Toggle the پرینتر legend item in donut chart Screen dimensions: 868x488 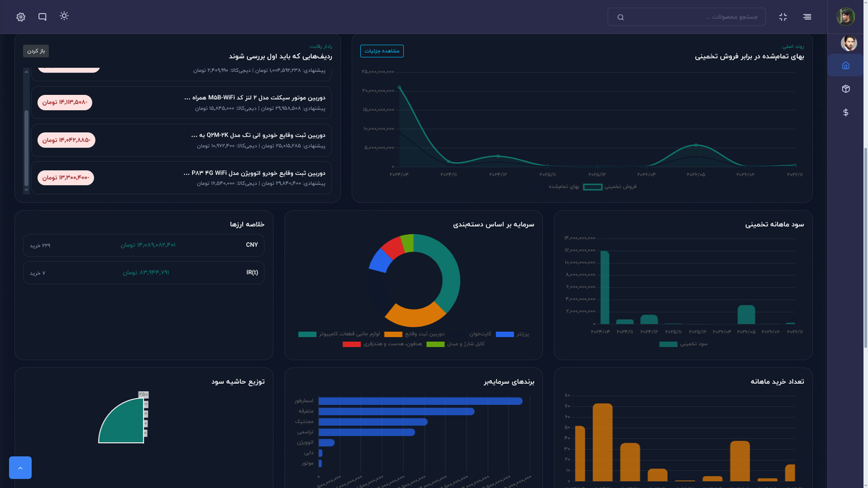(513, 334)
